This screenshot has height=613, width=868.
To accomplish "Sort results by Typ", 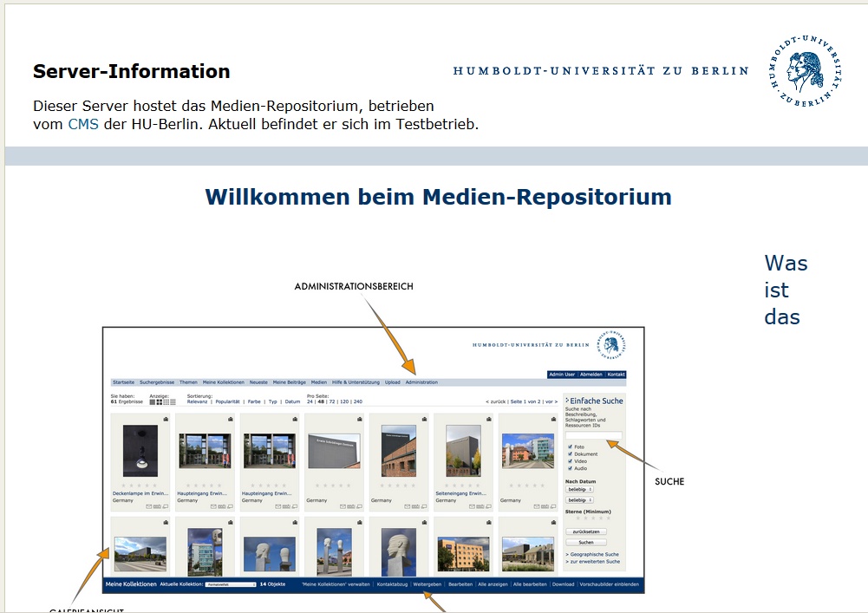I will coord(273,401).
